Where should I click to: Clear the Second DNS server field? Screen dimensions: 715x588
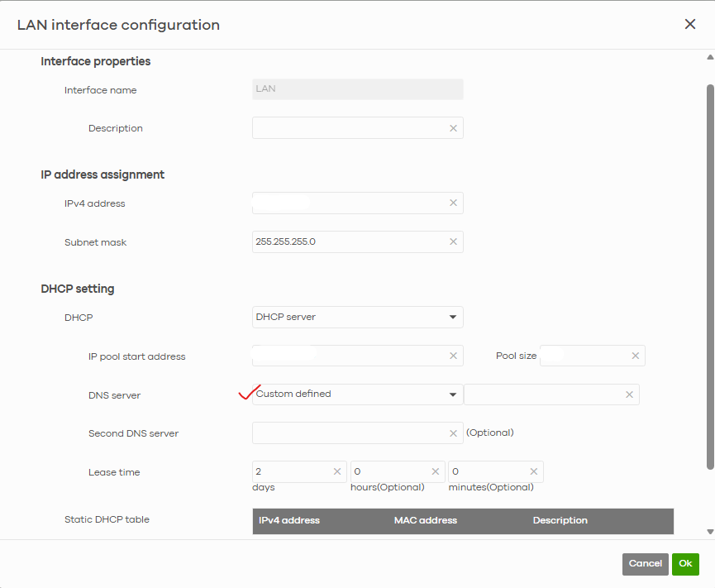[453, 433]
